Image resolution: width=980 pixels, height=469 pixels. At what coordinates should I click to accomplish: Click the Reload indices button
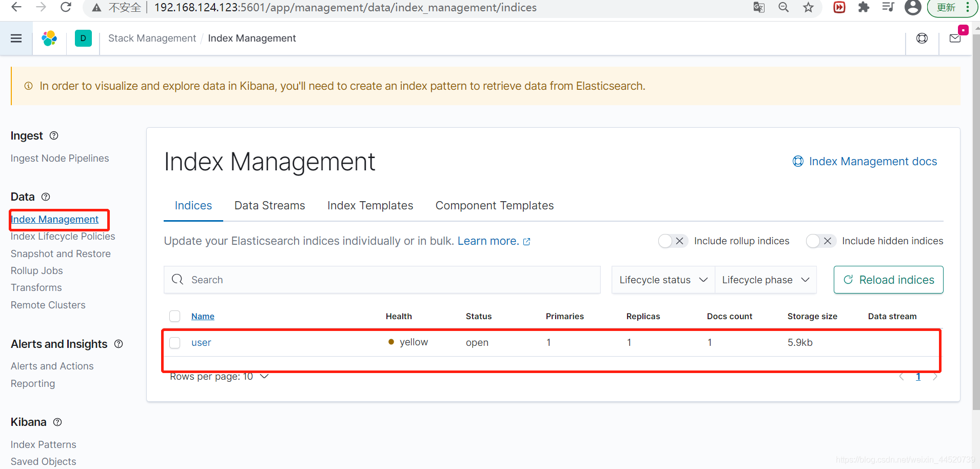pos(889,280)
